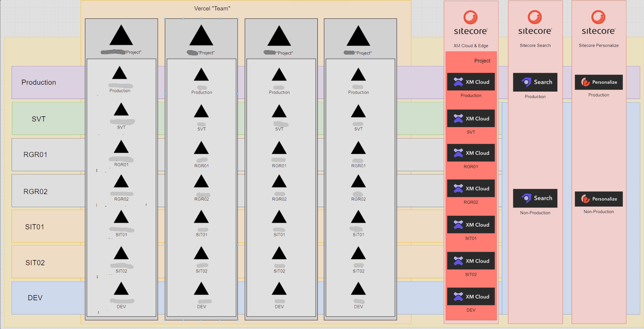Click the SVT swimlane label
This screenshot has height=329, width=644.
coord(39,119)
